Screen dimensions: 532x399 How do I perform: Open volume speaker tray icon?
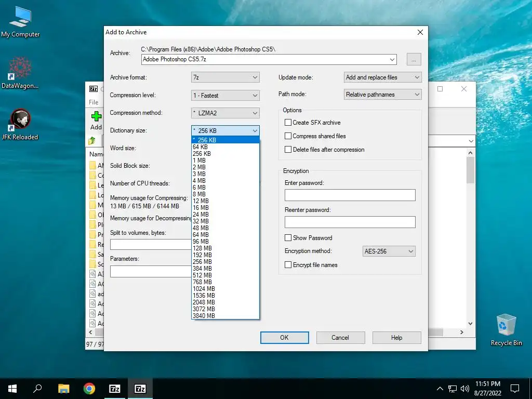tap(465, 389)
